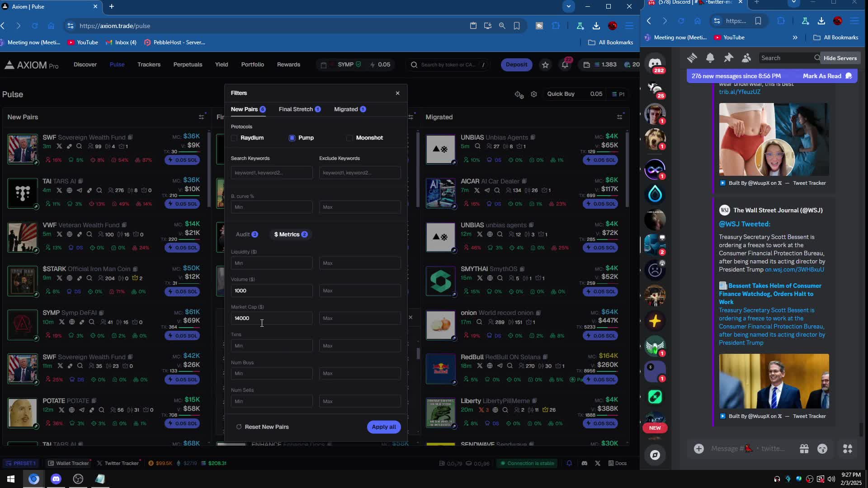Check the Moonshot protocol checkbox
This screenshot has width=868, height=488.
tap(349, 138)
